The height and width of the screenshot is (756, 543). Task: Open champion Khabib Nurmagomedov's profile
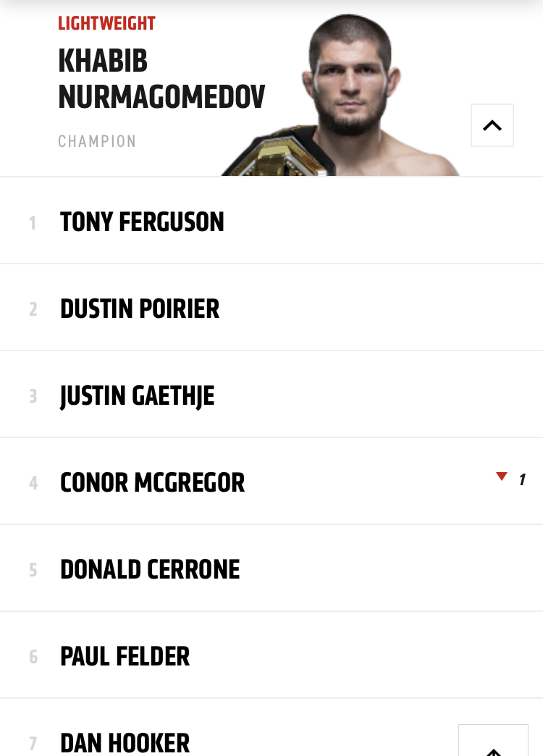[x=161, y=79]
